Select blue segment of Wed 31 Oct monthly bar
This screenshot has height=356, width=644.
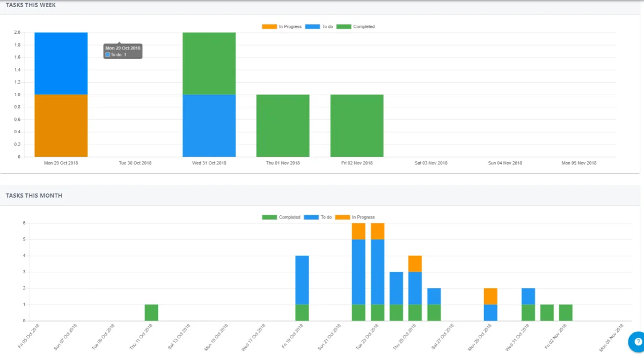[528, 296]
